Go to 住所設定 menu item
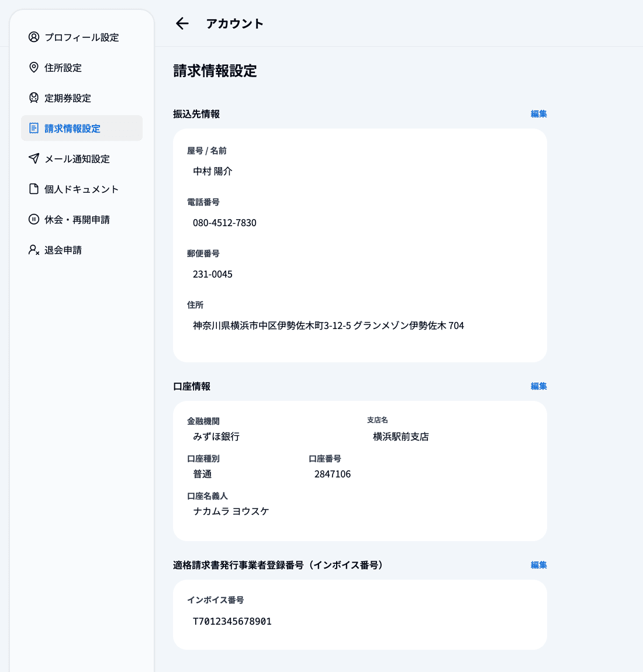643x672 pixels. (82, 68)
